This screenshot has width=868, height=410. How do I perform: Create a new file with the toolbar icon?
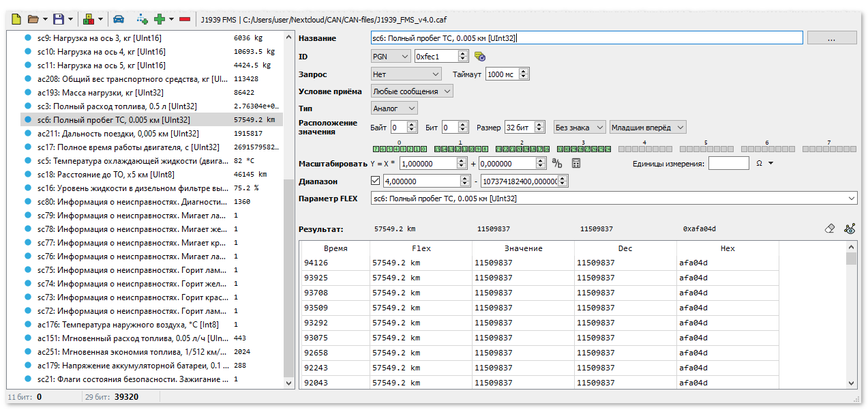click(16, 20)
